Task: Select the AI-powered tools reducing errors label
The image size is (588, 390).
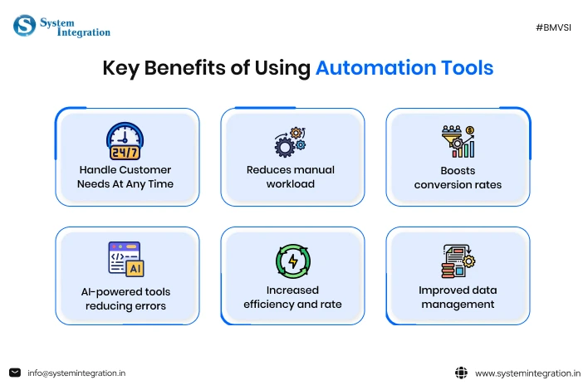Action: (125, 299)
